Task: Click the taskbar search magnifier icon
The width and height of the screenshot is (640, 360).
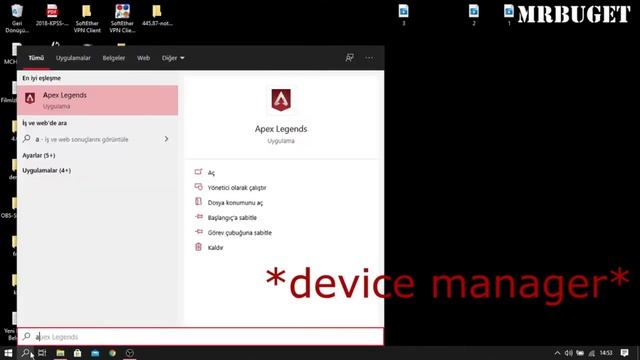Action: coord(26,353)
